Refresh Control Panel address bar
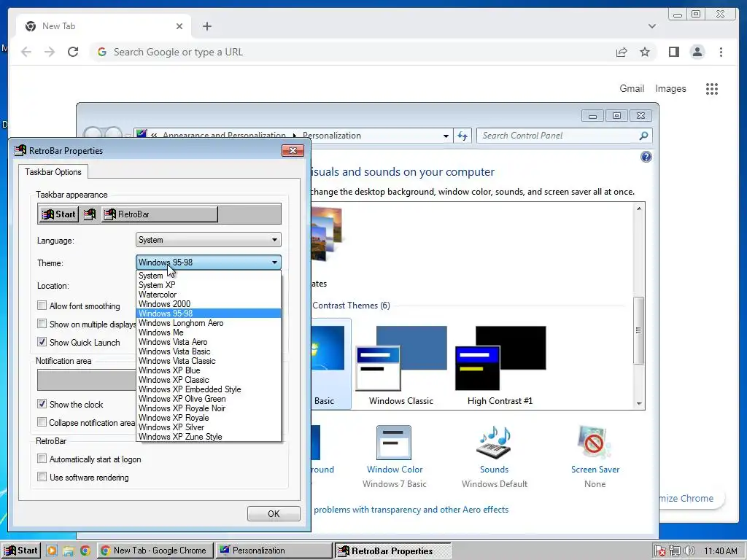The width and height of the screenshot is (747, 560). pyautogui.click(x=462, y=136)
